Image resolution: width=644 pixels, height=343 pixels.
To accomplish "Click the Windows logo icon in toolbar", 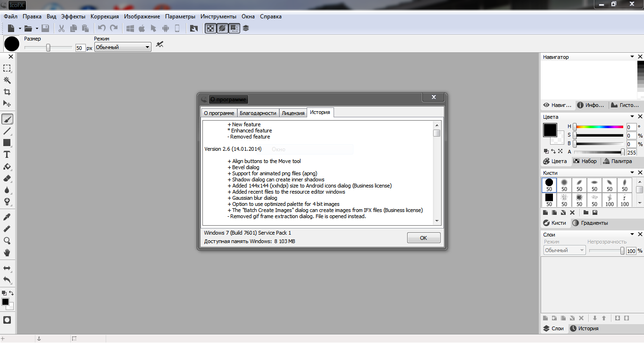I will (130, 28).
